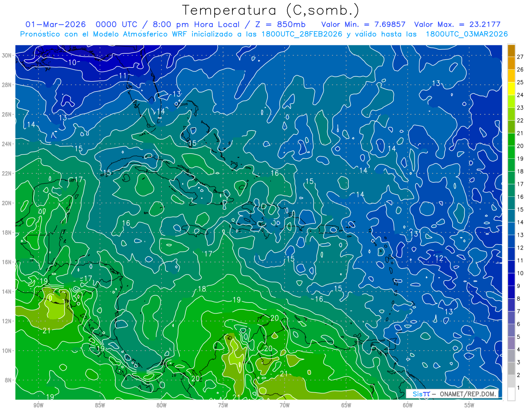Click the legend value "1" on color bar

coord(519,388)
